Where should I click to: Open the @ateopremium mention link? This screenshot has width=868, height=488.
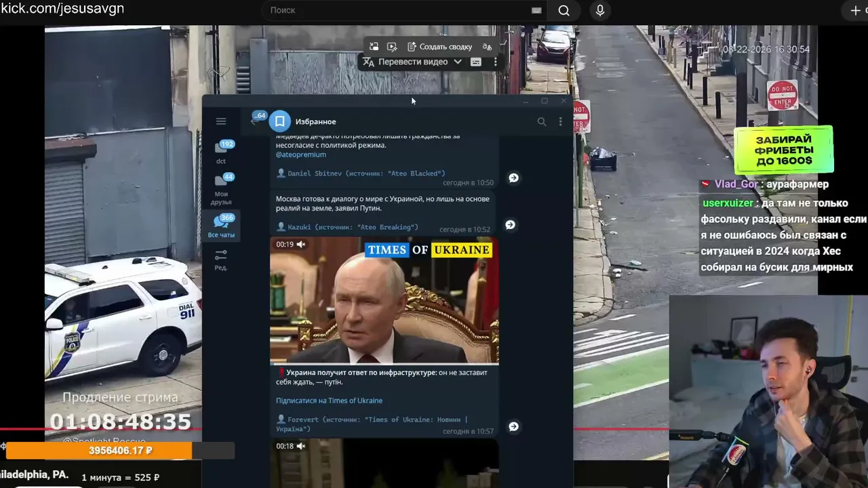pyautogui.click(x=301, y=155)
